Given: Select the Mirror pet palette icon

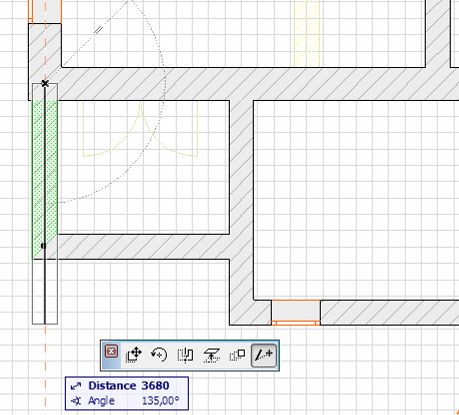Looking at the screenshot, I should 185,355.
